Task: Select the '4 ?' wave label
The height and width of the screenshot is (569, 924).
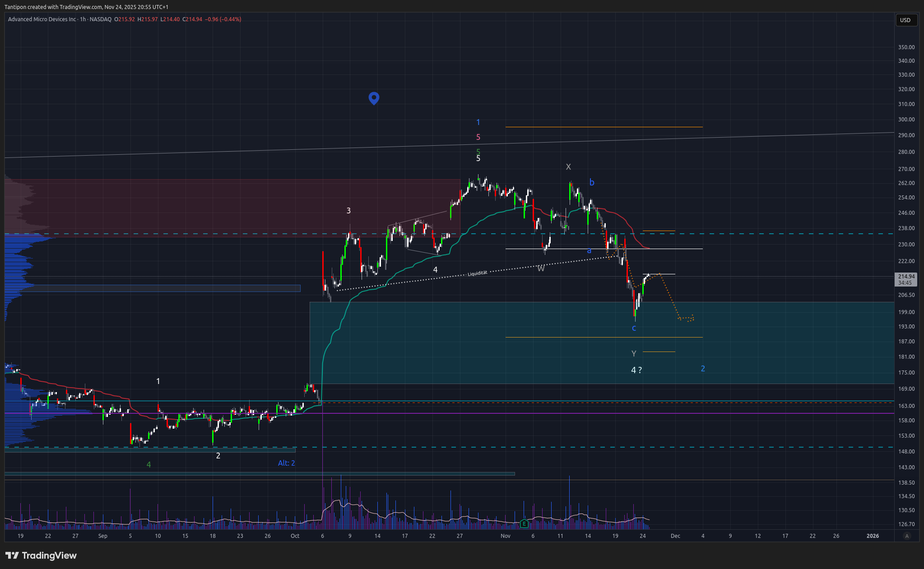Action: [x=636, y=370]
